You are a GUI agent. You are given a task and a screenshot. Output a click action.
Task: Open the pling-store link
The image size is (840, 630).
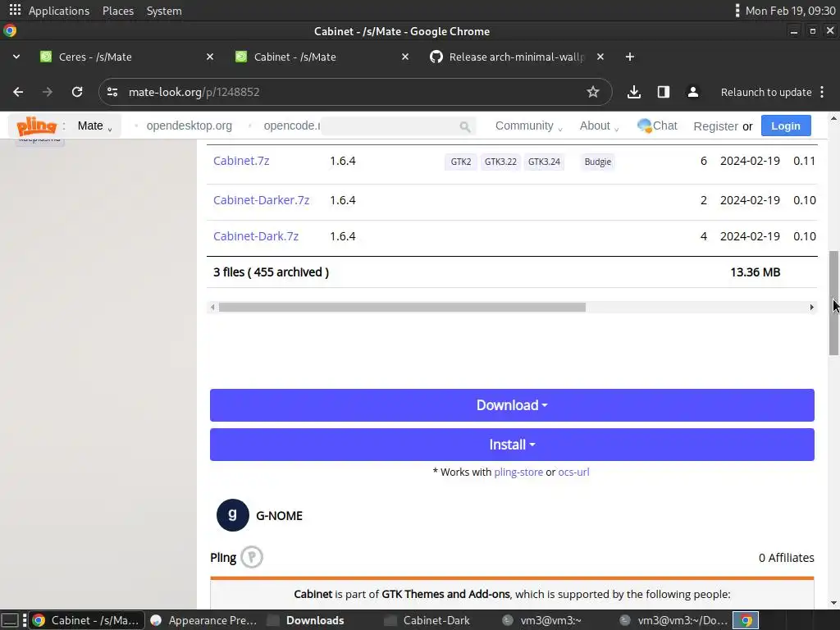coord(518,472)
